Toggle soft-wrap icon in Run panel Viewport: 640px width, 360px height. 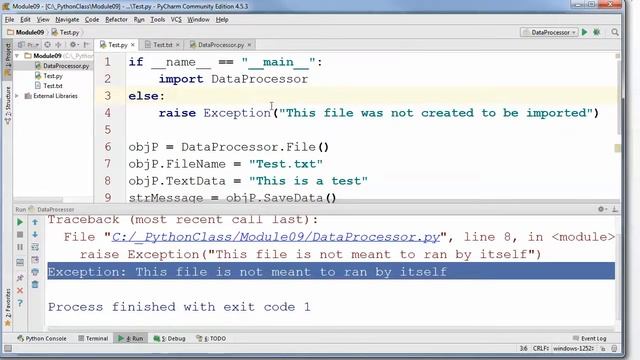35,247
